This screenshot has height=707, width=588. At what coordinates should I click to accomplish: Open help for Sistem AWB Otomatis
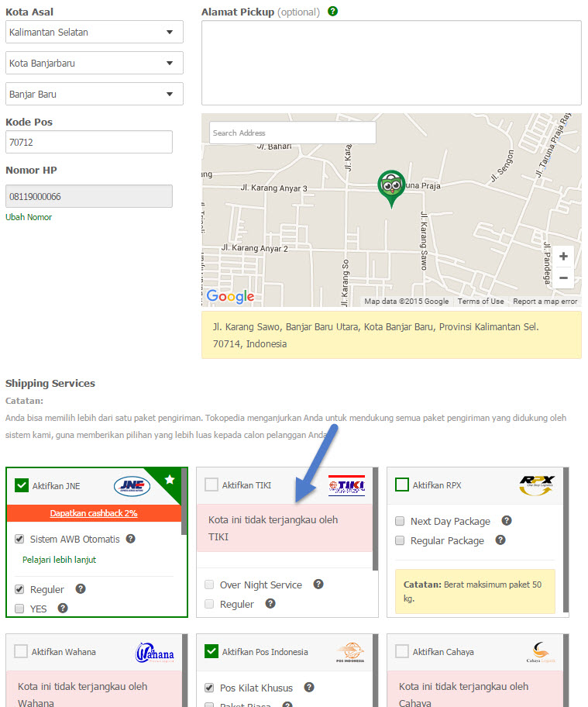click(x=131, y=538)
